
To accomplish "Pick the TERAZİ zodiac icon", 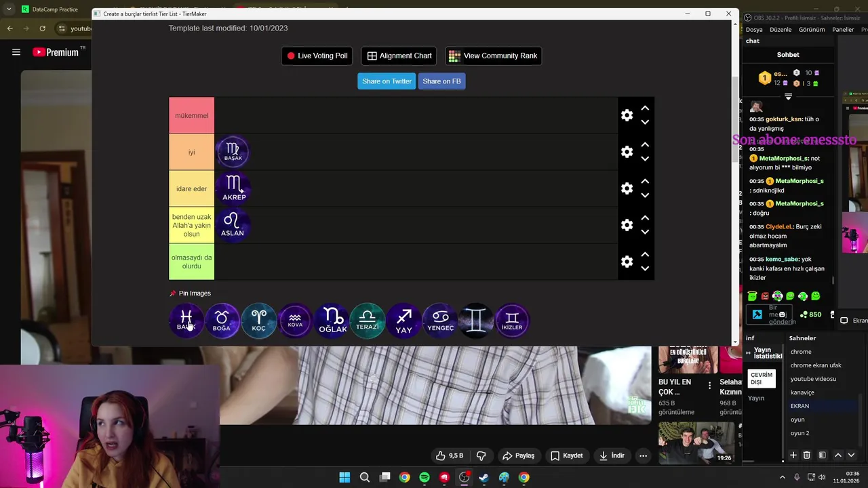I will pos(368,320).
